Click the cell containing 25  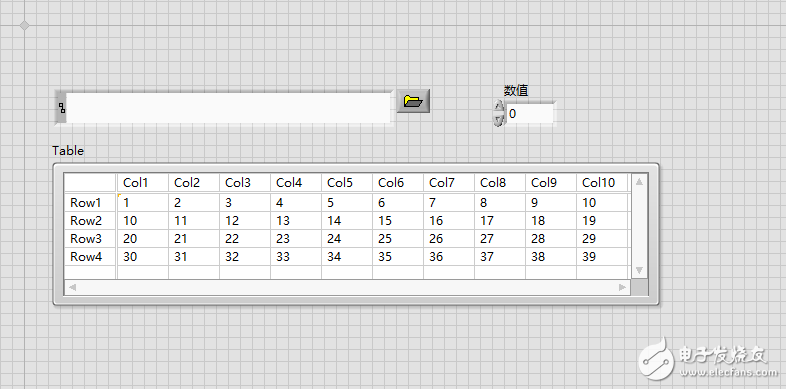398,239
